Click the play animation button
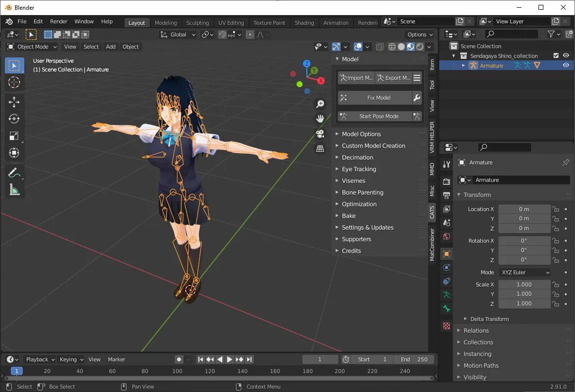The image size is (575, 392). (230, 359)
